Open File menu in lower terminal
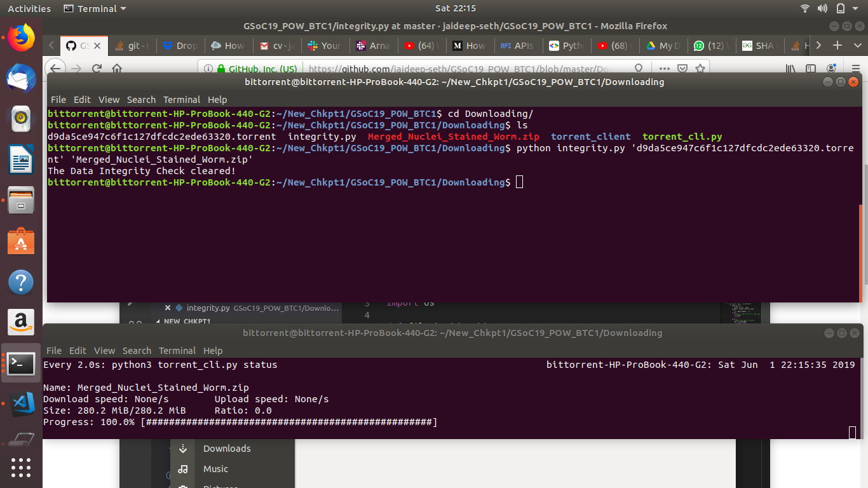Image resolution: width=868 pixels, height=488 pixels. 54,350
